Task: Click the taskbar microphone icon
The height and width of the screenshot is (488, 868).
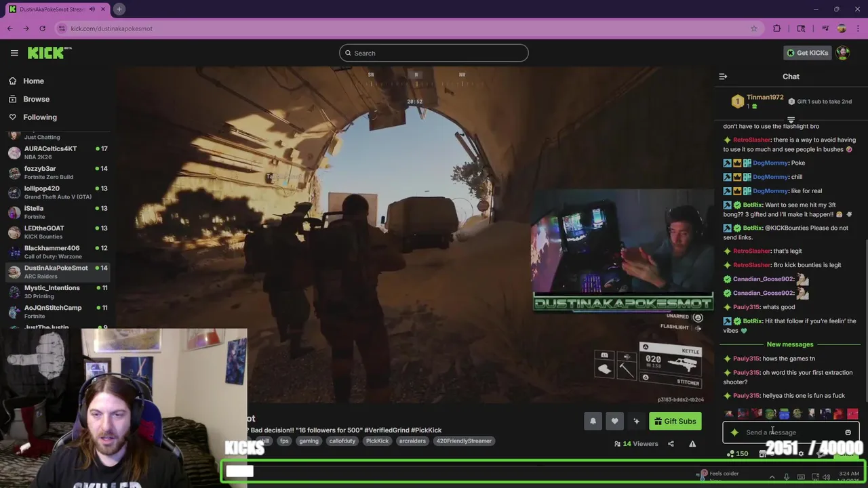Action: click(787, 477)
